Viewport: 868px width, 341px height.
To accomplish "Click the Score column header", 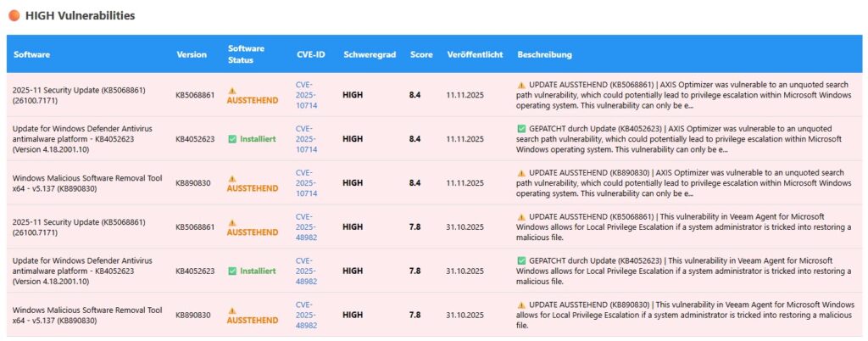I will point(421,55).
